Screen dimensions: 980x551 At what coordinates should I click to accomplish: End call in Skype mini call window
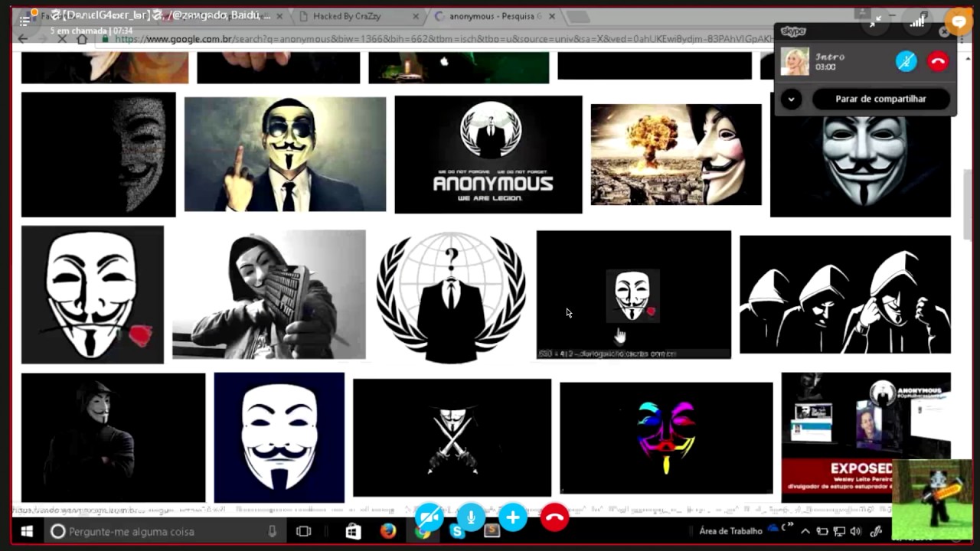938,61
